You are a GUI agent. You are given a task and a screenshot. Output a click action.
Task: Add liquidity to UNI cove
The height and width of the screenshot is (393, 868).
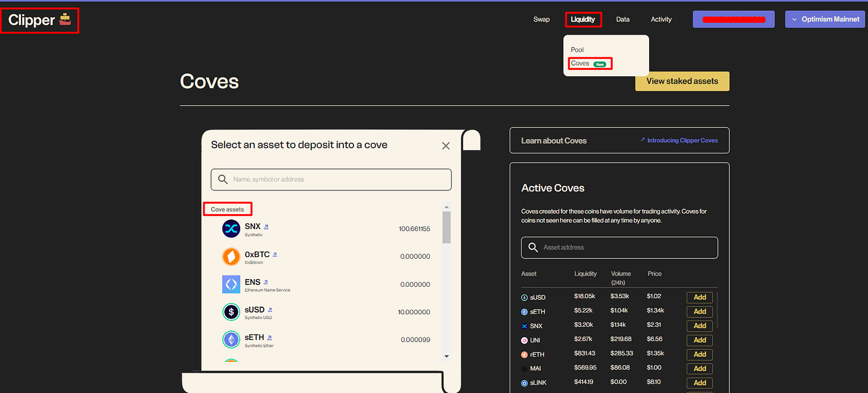700,341
